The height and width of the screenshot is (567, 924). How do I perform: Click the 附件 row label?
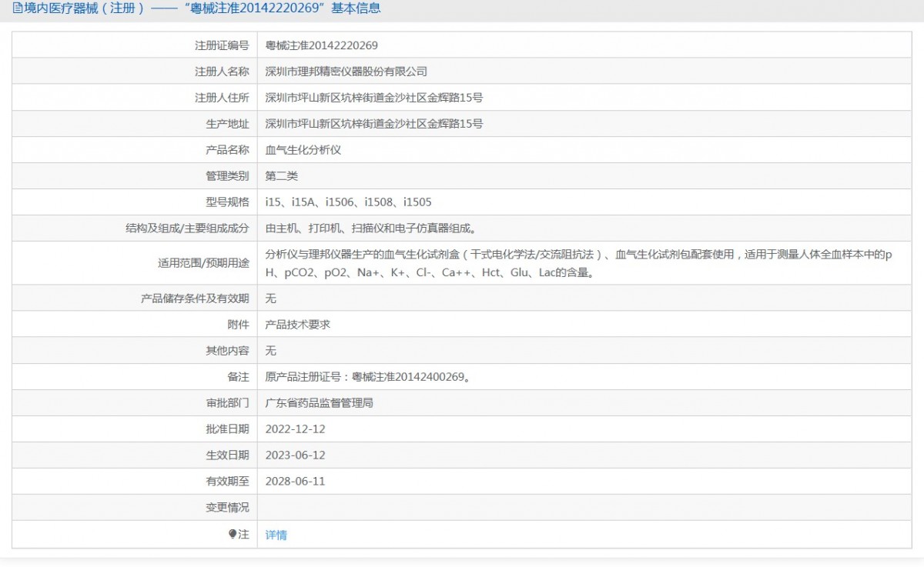point(238,325)
